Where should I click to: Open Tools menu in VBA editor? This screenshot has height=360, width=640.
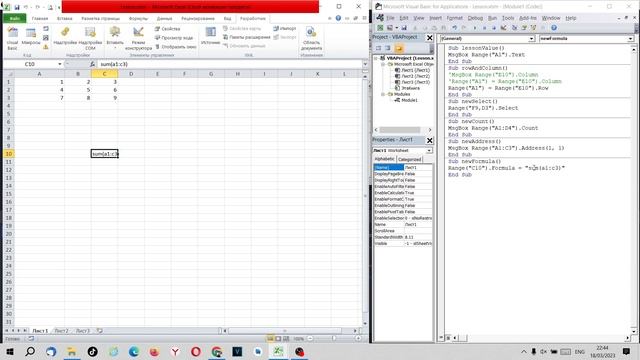click(x=508, y=18)
